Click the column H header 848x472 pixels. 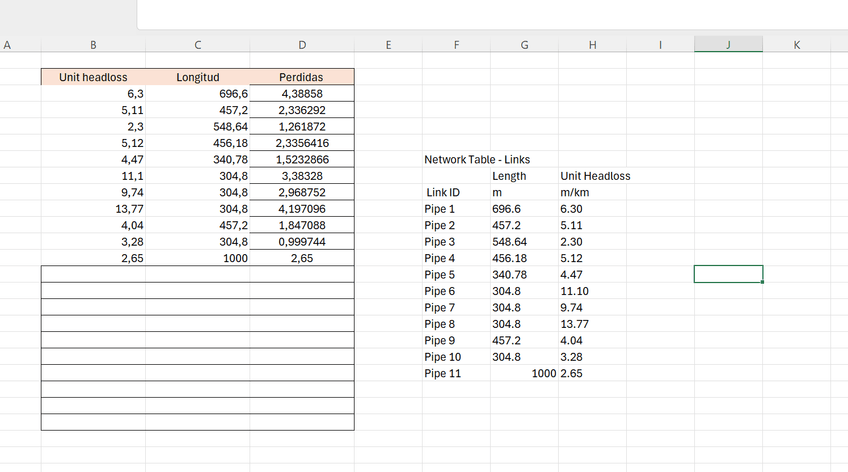pyautogui.click(x=592, y=44)
